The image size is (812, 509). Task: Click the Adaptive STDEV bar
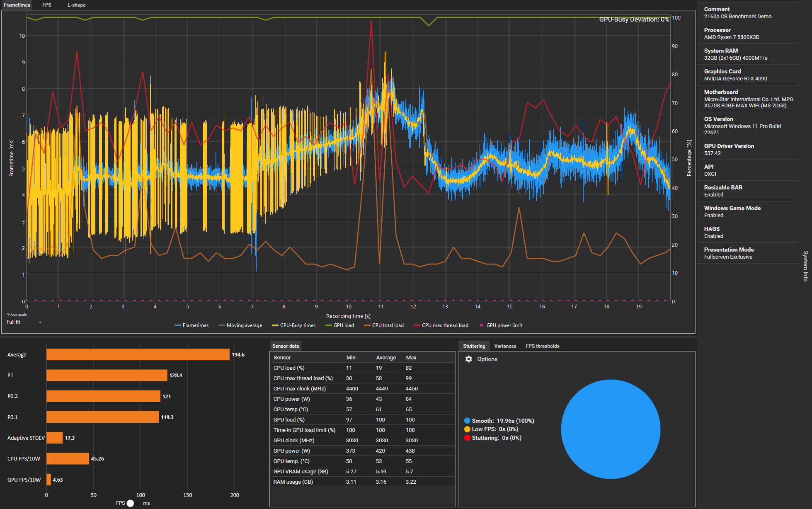[x=55, y=438]
